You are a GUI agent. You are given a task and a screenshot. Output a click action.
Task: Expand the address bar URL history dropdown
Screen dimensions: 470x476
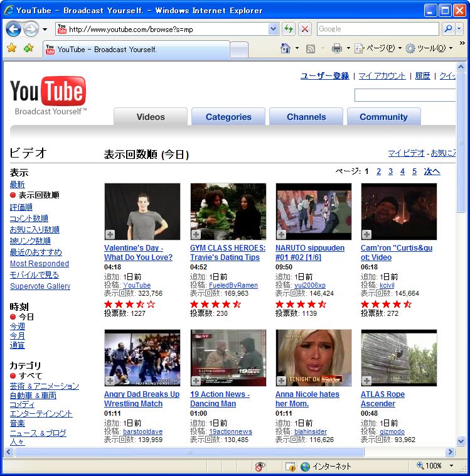point(273,29)
